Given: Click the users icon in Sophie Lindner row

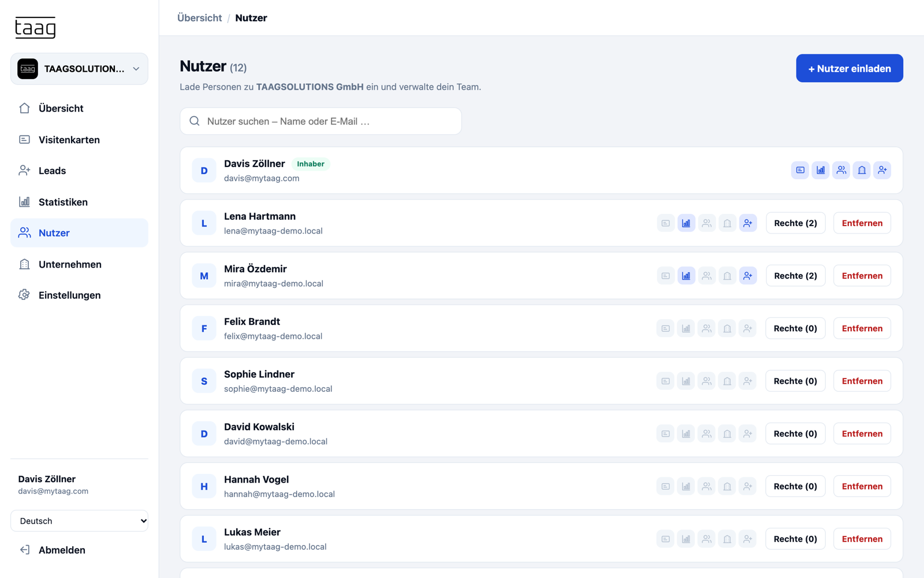Looking at the screenshot, I should pyautogui.click(x=706, y=381).
